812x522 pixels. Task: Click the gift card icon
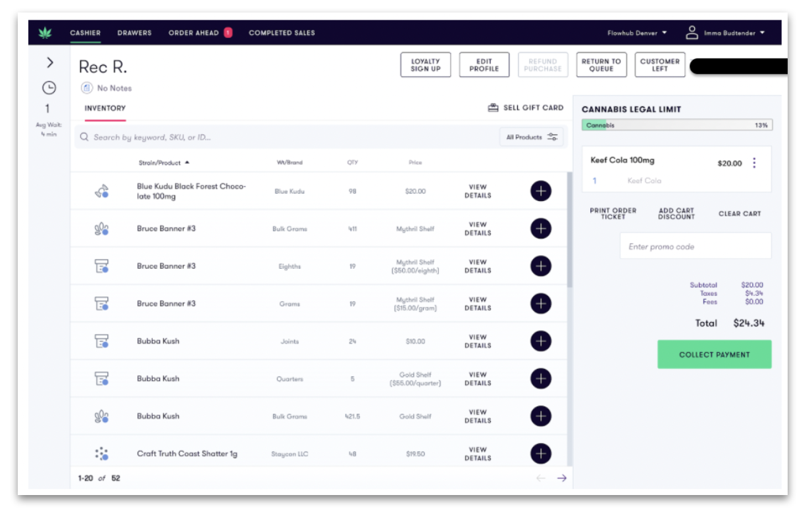pyautogui.click(x=493, y=108)
